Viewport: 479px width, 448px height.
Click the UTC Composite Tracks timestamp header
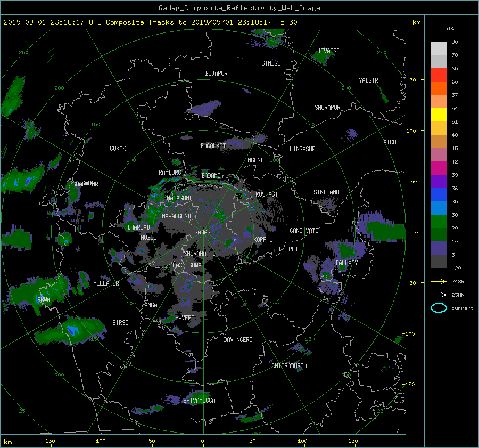click(150, 22)
